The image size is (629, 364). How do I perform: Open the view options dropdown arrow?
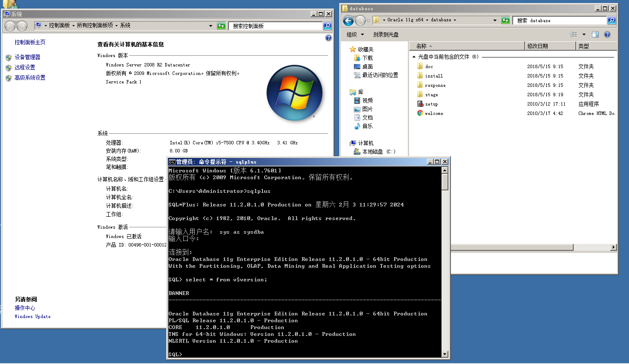[584, 34]
